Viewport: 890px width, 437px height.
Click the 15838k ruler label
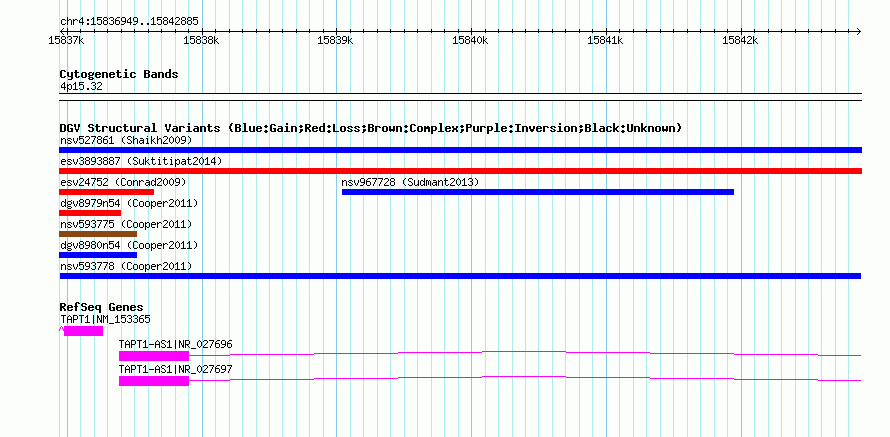click(201, 40)
